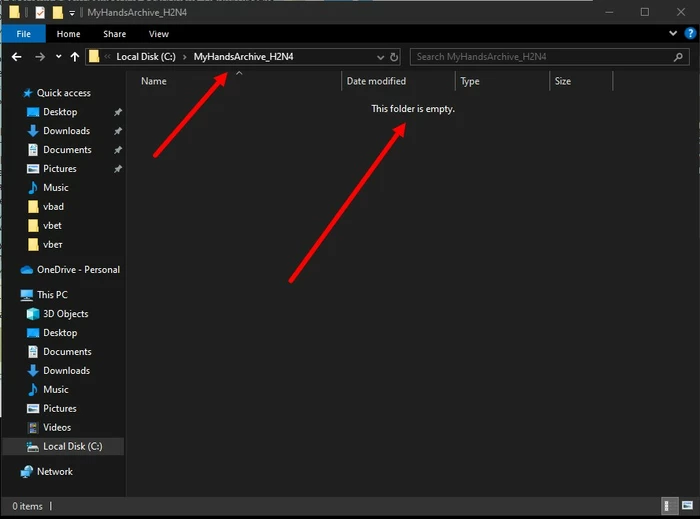Click Local Disk (C:) in address bar

(x=146, y=57)
